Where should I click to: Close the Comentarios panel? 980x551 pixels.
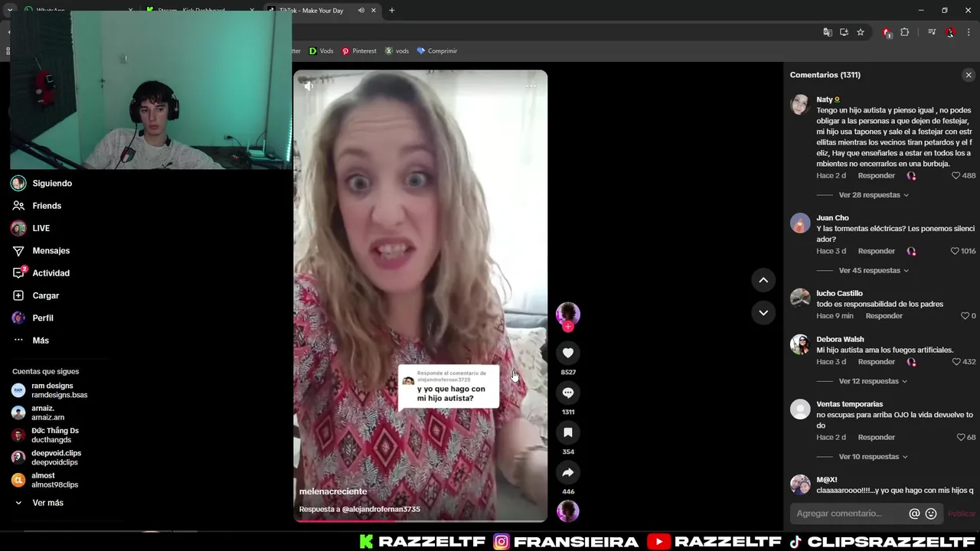pos(969,75)
